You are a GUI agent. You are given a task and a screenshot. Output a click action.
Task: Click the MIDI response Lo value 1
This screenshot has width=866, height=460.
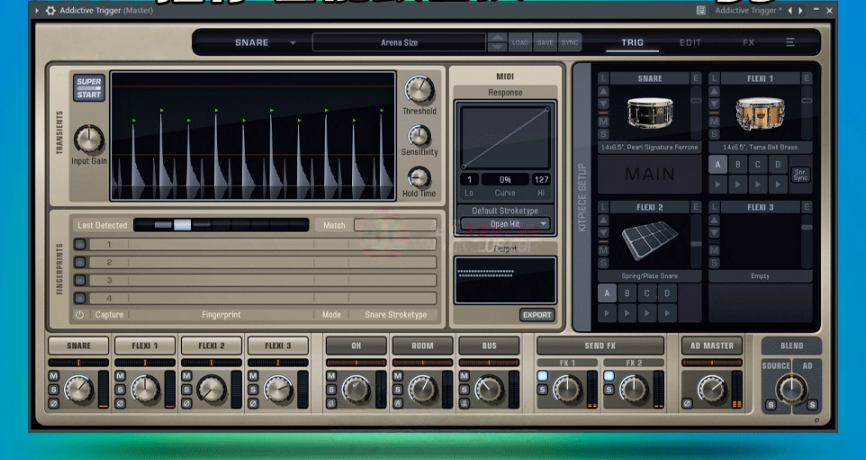point(469,179)
